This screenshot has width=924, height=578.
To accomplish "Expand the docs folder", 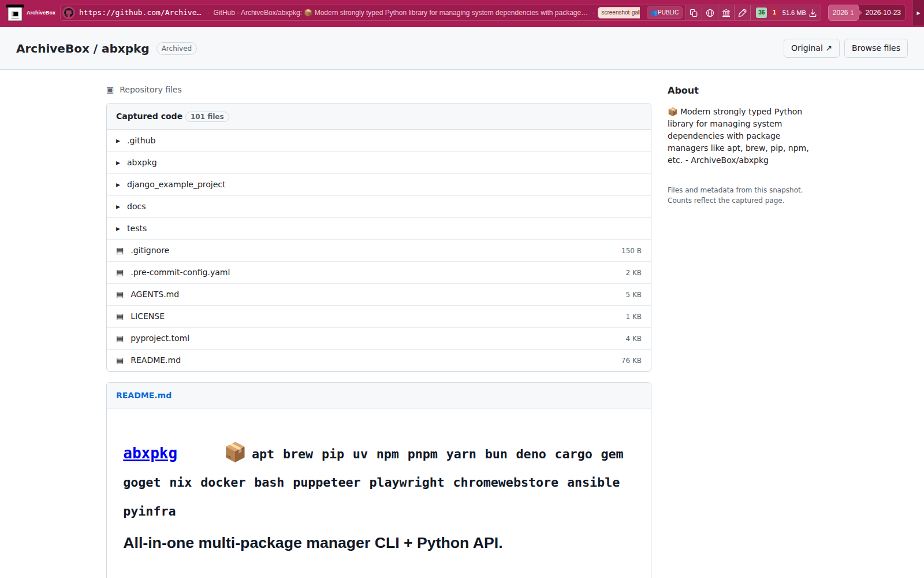I will click(118, 207).
